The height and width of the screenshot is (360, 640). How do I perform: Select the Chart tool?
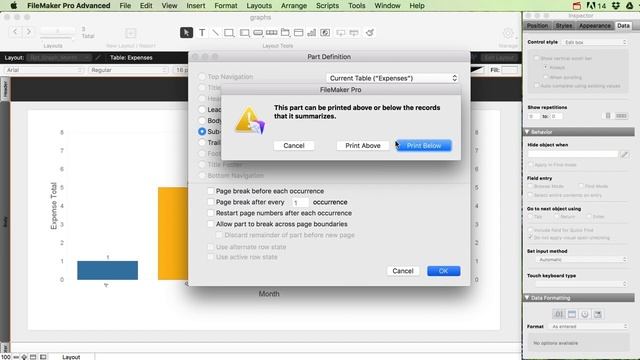[x=312, y=33]
